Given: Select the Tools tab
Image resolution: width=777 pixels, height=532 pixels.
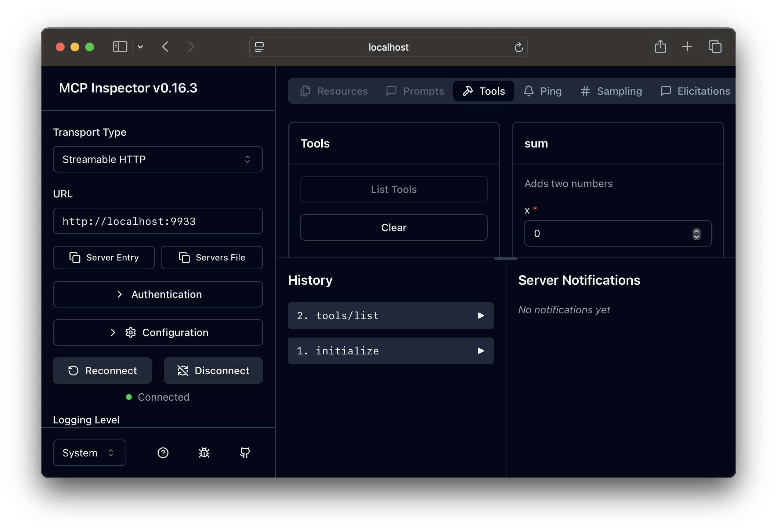Looking at the screenshot, I should (x=484, y=91).
